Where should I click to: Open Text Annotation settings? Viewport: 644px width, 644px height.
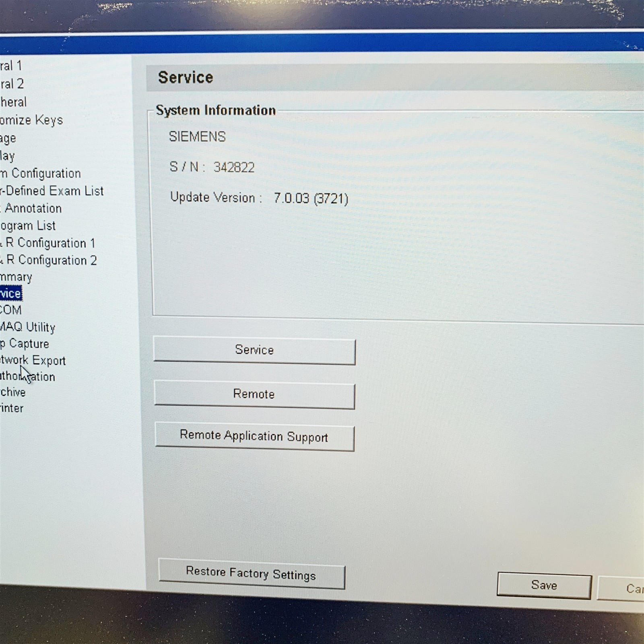point(31,208)
